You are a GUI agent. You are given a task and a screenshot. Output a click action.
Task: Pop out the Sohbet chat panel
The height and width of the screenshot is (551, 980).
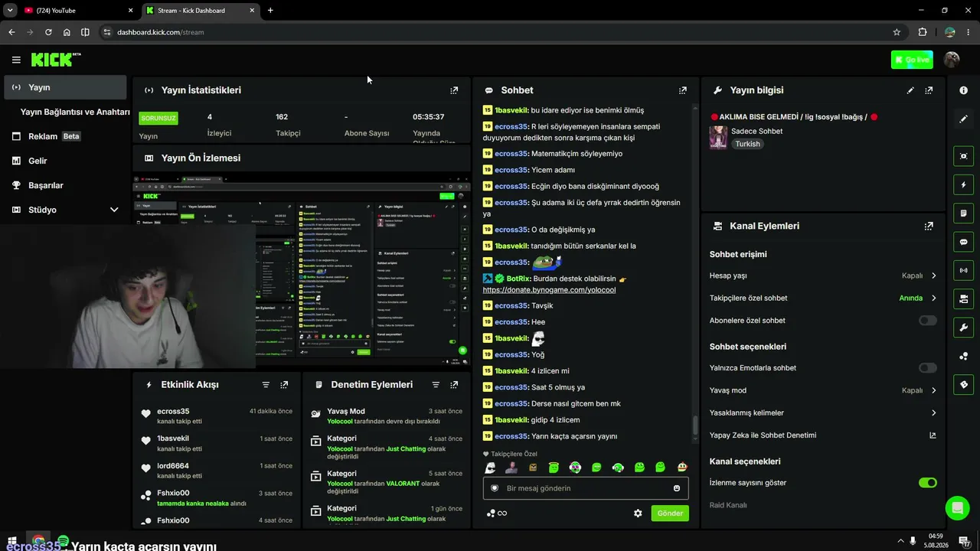point(683,90)
